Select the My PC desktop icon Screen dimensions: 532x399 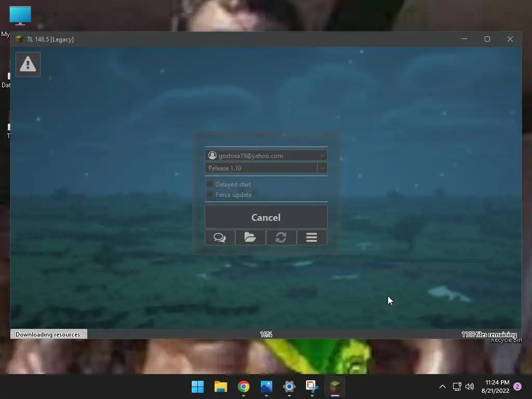coord(20,16)
